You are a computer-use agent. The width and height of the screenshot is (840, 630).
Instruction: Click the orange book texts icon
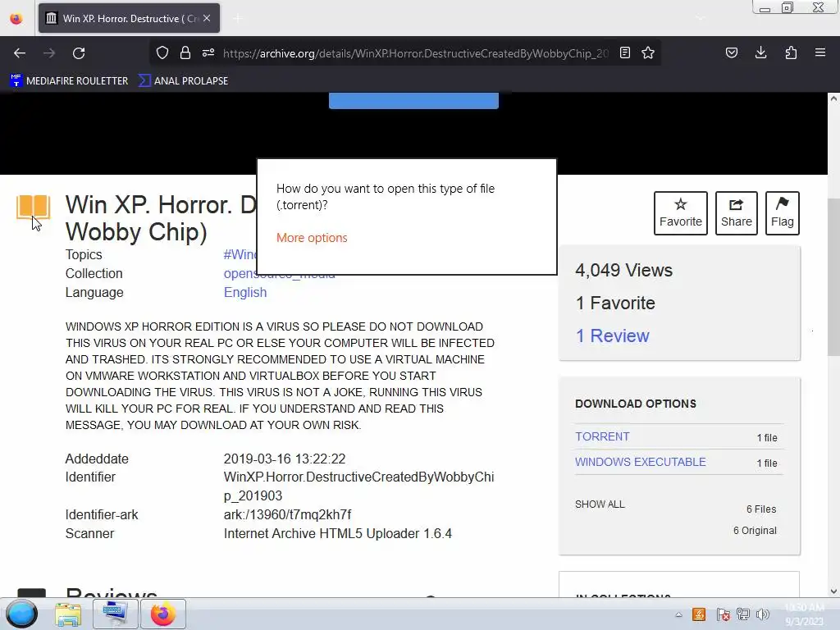(33, 208)
